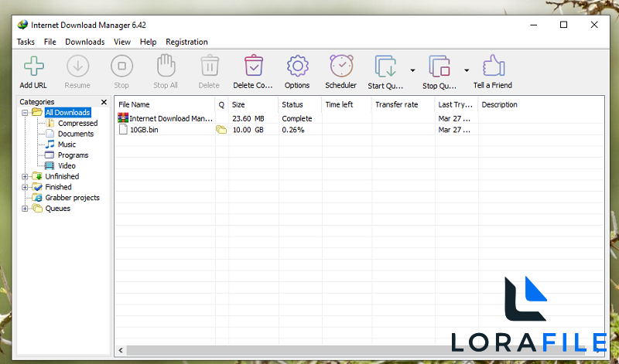The image size is (619, 364).
Task: Click the Add URL toolbar icon
Action: click(x=33, y=66)
